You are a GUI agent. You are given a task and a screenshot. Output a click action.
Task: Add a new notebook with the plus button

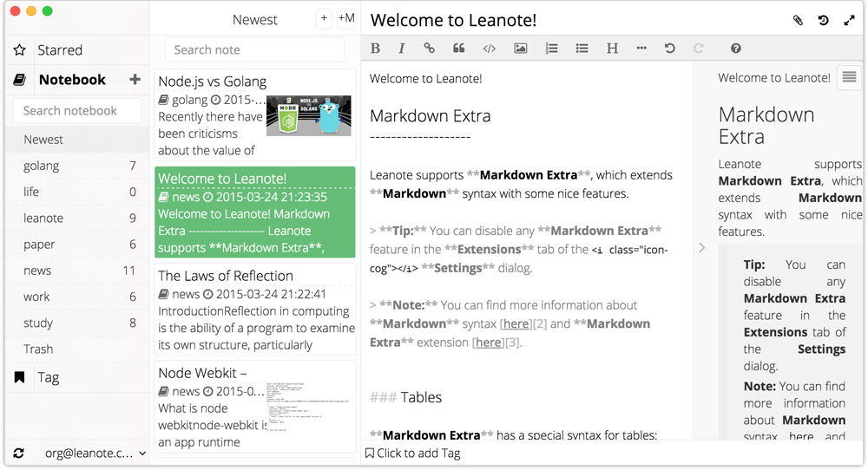135,80
